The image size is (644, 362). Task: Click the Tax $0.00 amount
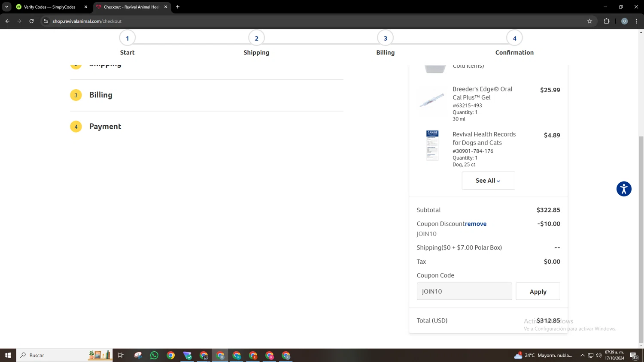tap(552, 262)
